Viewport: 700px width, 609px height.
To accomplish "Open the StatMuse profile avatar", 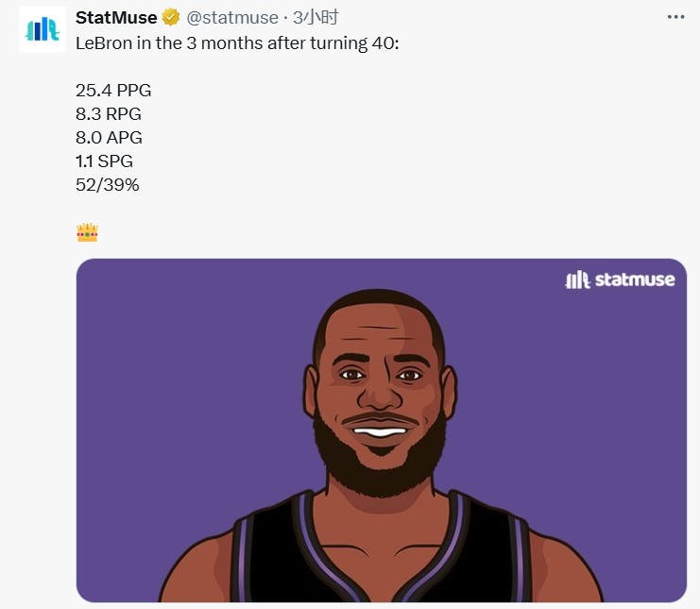I will click(42, 29).
